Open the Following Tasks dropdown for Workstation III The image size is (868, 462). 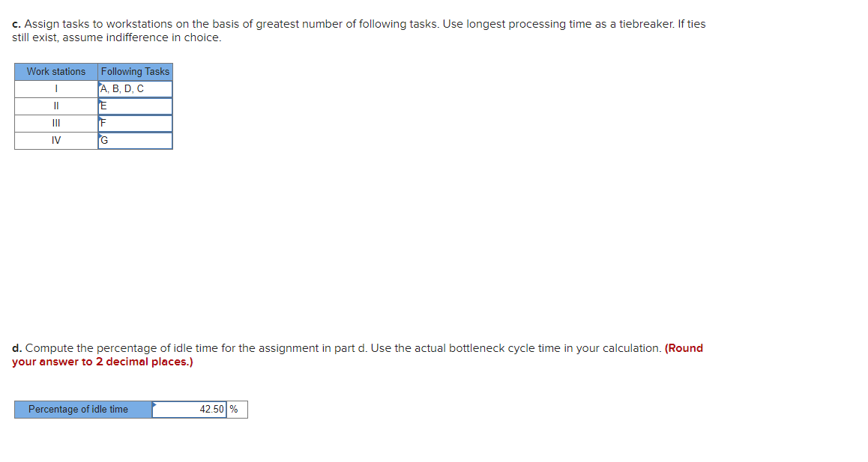135,123
